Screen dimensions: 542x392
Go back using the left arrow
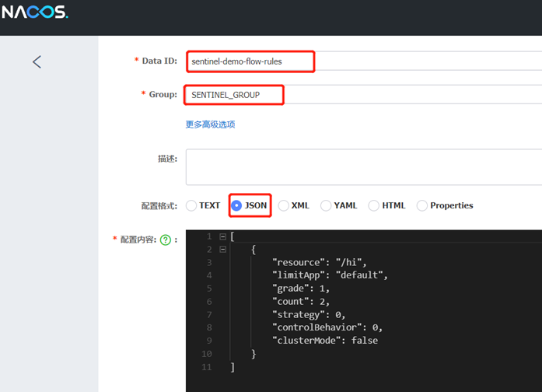coord(37,62)
